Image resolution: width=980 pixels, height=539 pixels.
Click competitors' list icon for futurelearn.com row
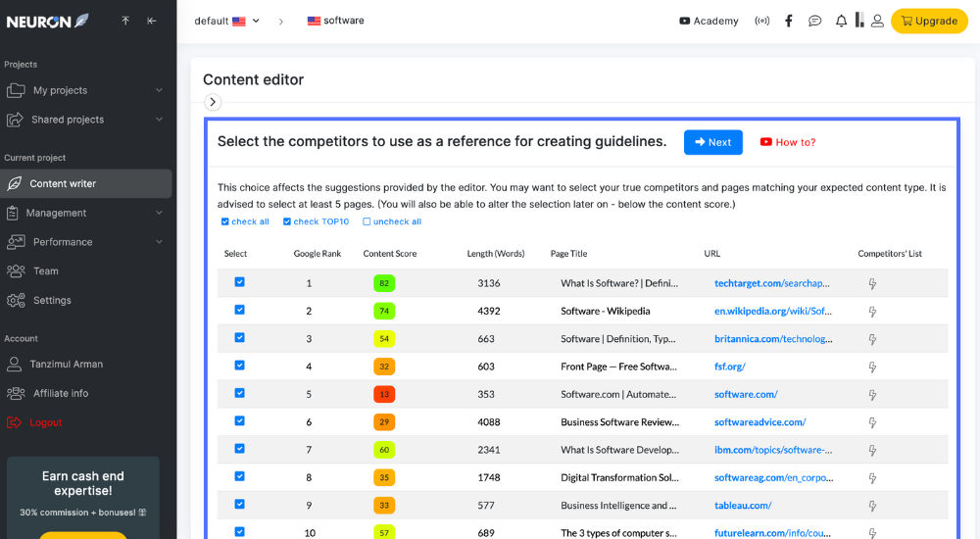point(872,533)
